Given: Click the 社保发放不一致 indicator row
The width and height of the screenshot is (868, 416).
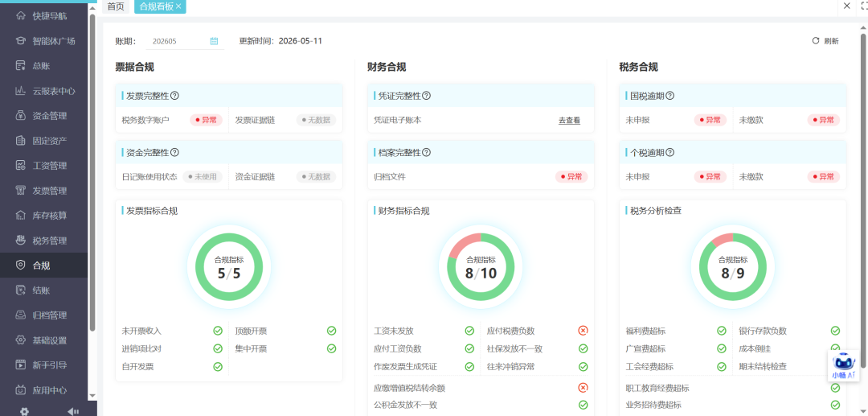Looking at the screenshot, I should [537, 348].
